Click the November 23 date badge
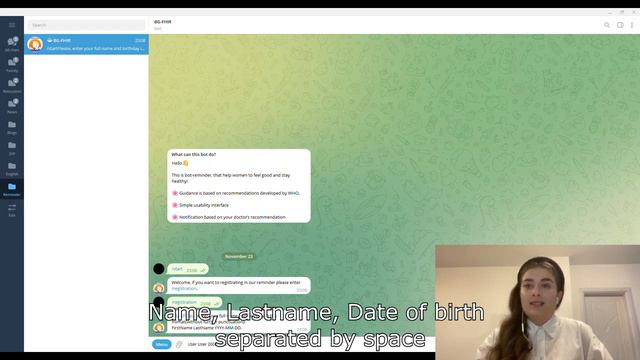640x360 pixels. coord(239,256)
